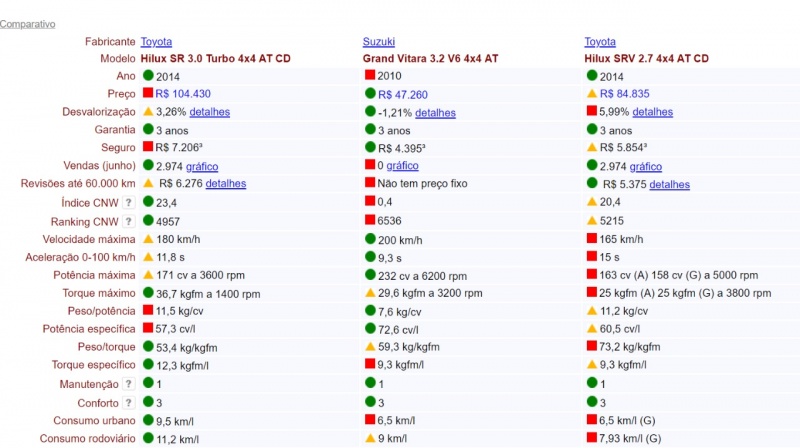
Task: Click the yellow triangle beside 60,5 cv/l
Action: click(x=592, y=329)
